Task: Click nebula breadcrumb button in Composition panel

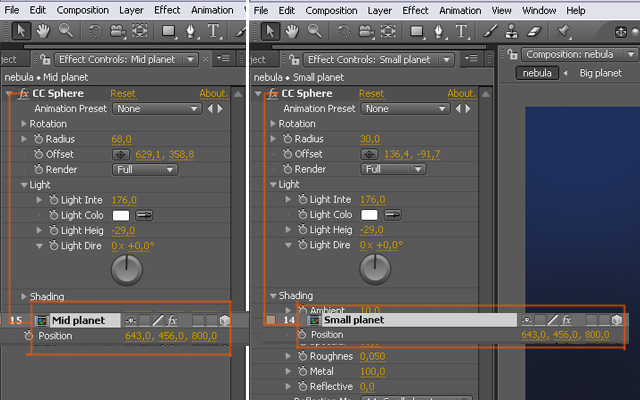Action: tap(537, 73)
